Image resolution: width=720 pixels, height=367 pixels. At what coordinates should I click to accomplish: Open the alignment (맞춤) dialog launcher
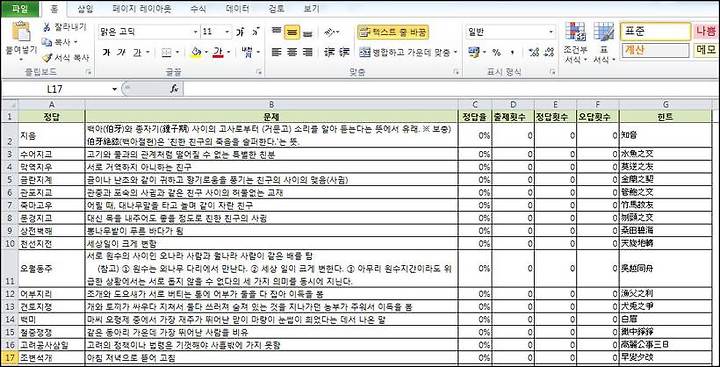[456, 72]
